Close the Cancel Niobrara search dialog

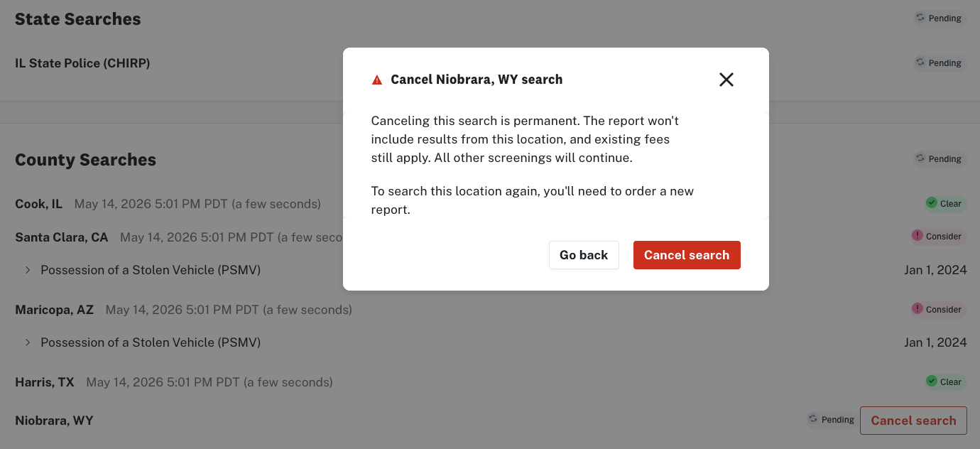[x=726, y=80]
